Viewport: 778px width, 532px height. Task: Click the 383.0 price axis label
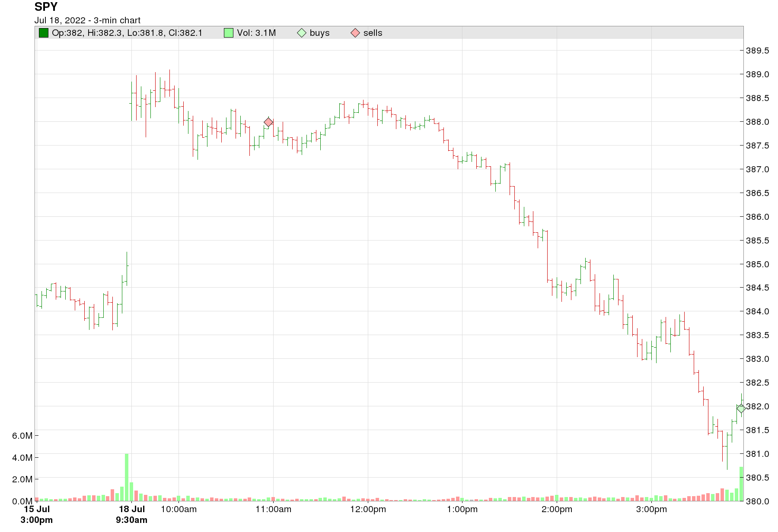point(758,359)
